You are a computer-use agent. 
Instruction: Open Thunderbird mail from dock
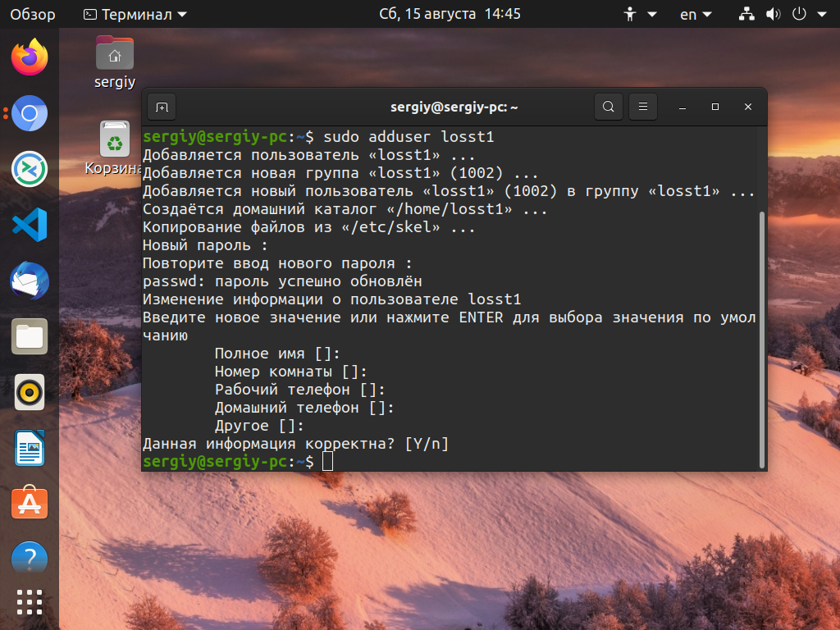pyautogui.click(x=30, y=281)
